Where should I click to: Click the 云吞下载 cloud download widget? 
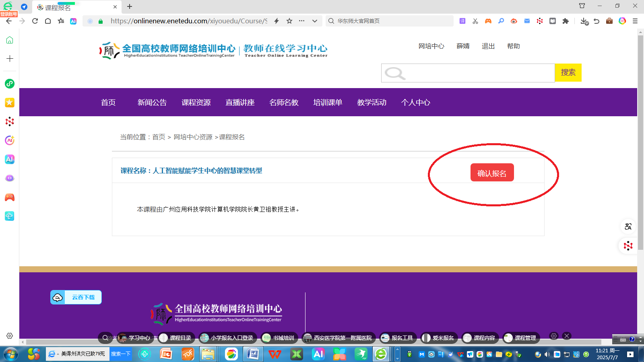[x=76, y=297]
